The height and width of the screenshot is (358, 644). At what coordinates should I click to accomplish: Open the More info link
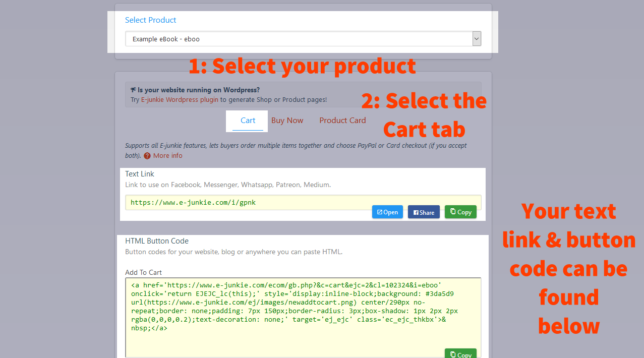point(167,156)
